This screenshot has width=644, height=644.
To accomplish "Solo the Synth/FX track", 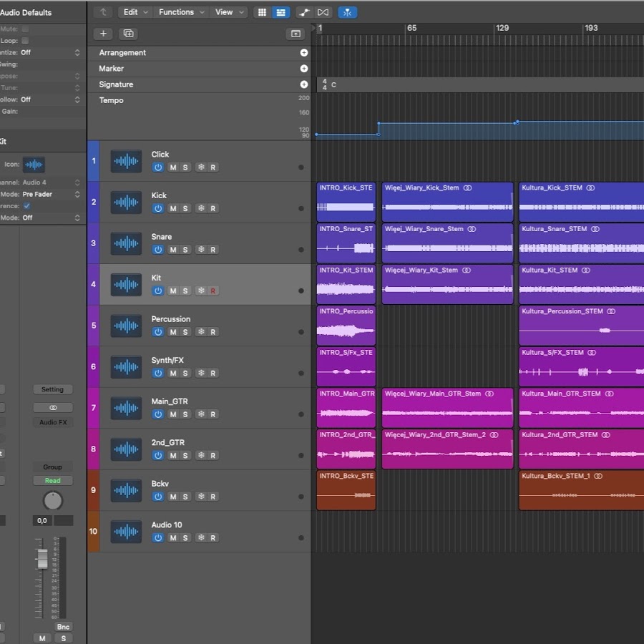I will pyautogui.click(x=185, y=373).
